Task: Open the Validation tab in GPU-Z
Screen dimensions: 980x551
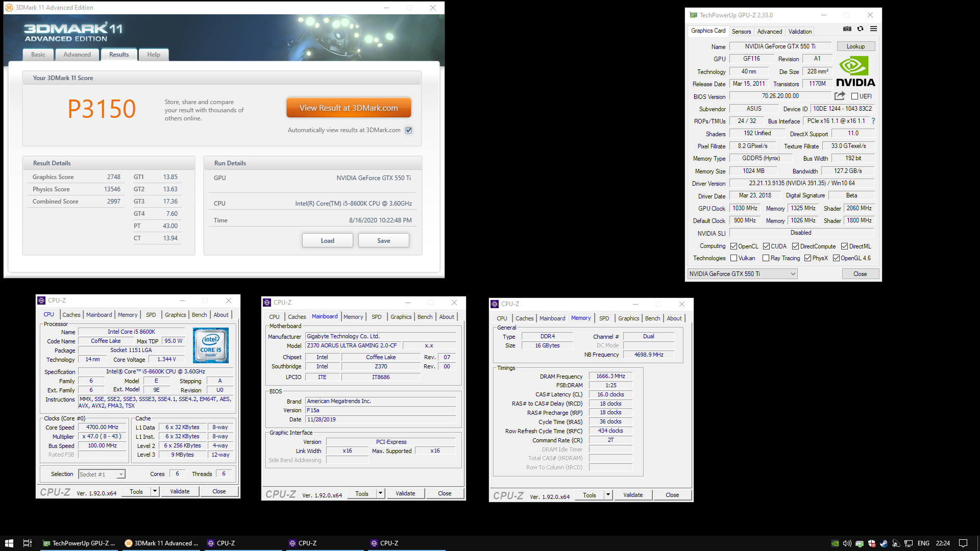Action: pyautogui.click(x=800, y=32)
